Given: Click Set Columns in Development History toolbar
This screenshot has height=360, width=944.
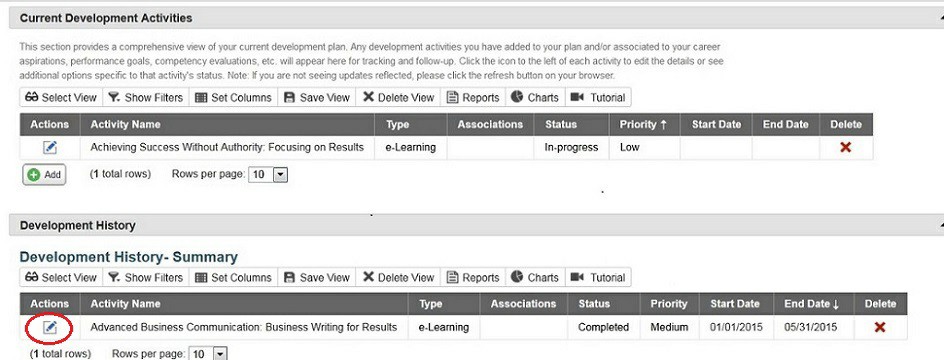Looking at the screenshot, I should 234,278.
